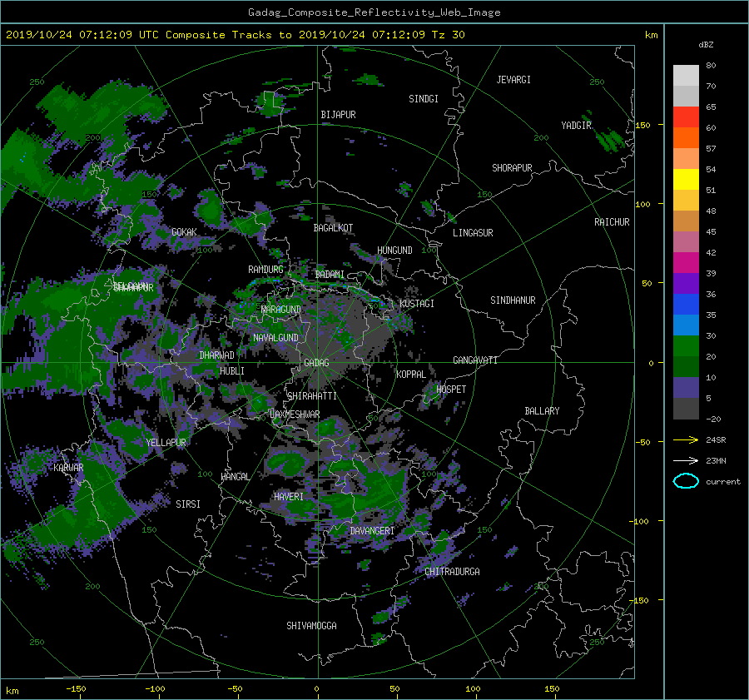Click the LAXMESHWAR city label
The height and width of the screenshot is (700, 749).
[x=295, y=415]
